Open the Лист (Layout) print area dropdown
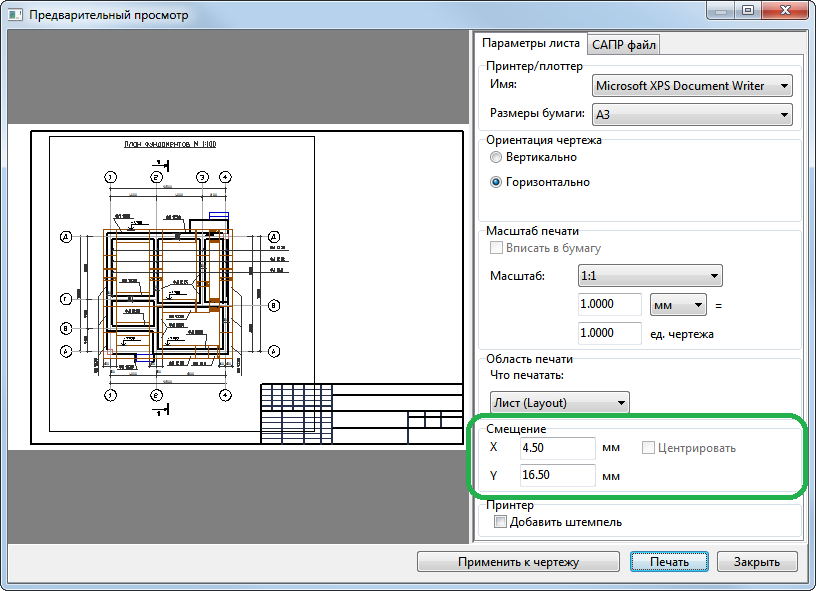The width and height of the screenshot is (816, 591). pos(559,402)
